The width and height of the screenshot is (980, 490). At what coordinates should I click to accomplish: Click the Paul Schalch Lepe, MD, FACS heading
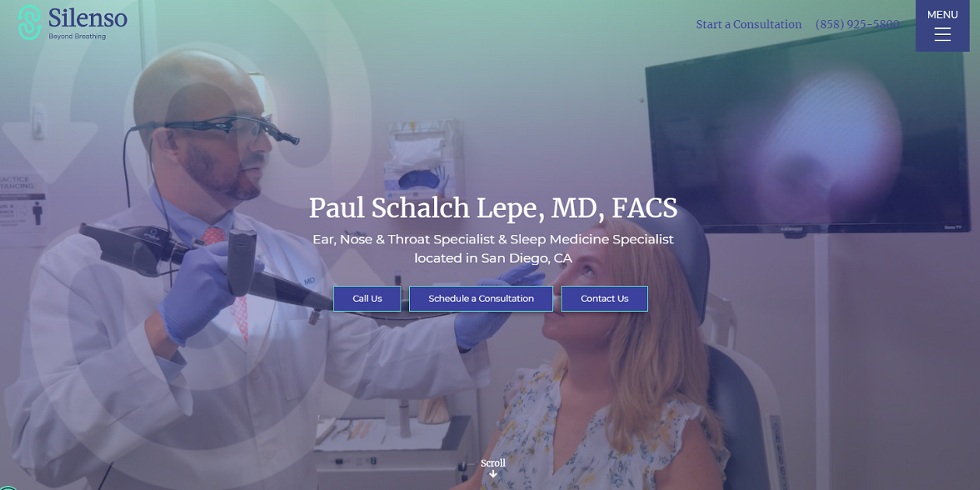(493, 208)
